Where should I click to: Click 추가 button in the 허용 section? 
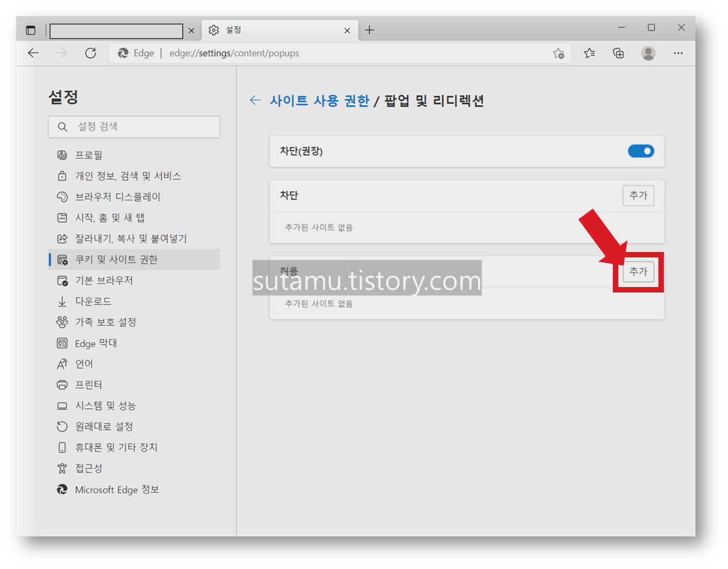(638, 271)
